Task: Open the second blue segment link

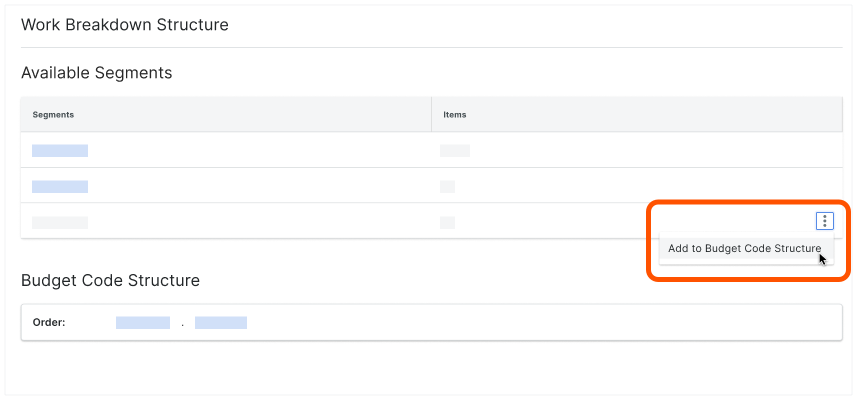Action: [60, 187]
